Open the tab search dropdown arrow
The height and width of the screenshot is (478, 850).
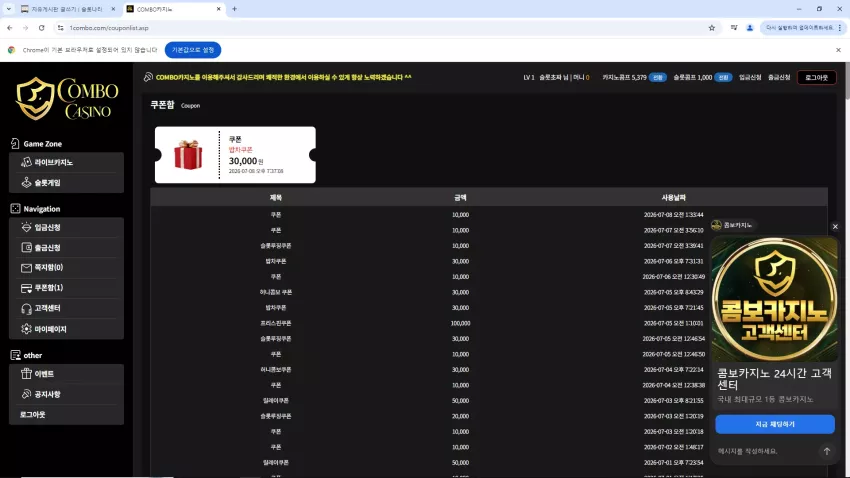pyautogui.click(x=9, y=9)
